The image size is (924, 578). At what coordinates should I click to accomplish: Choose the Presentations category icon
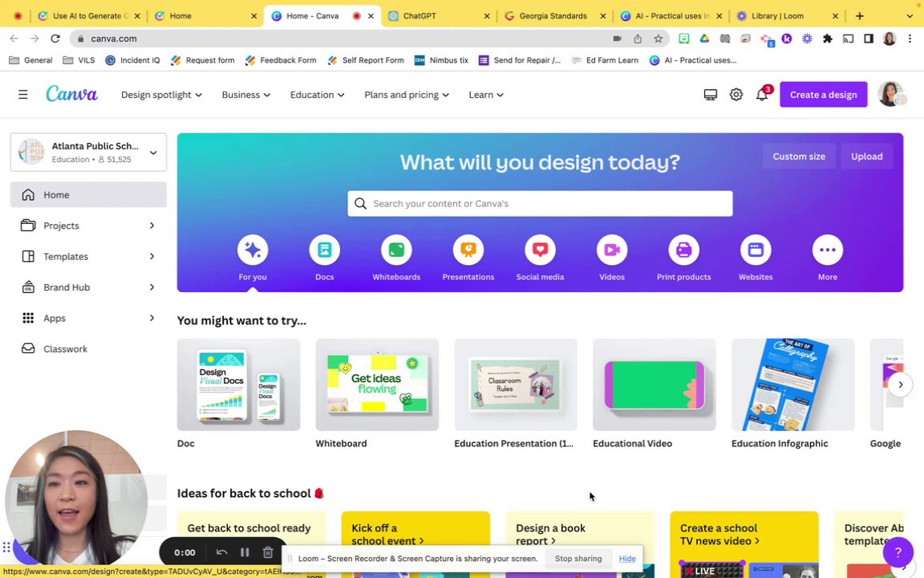(x=468, y=250)
